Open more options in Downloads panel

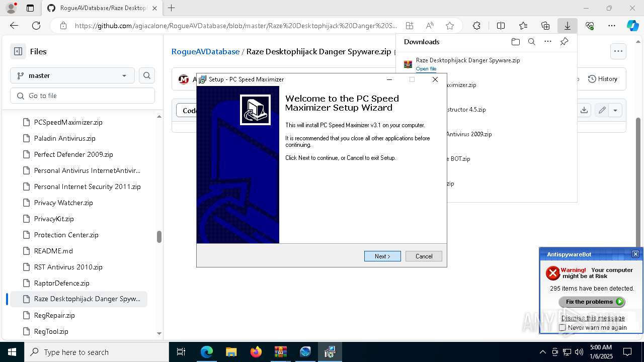point(548,42)
